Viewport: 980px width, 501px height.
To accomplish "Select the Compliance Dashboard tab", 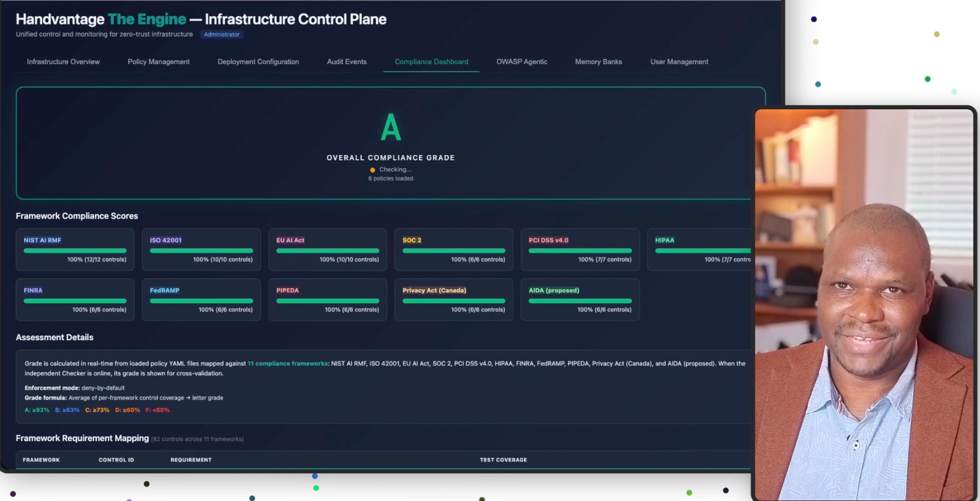I will 431,62.
